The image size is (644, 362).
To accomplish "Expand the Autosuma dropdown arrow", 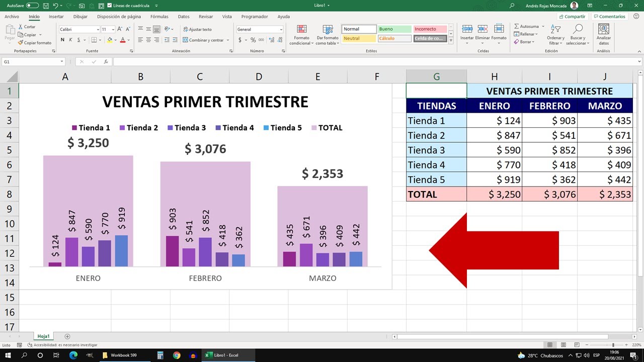I will pyautogui.click(x=543, y=27).
